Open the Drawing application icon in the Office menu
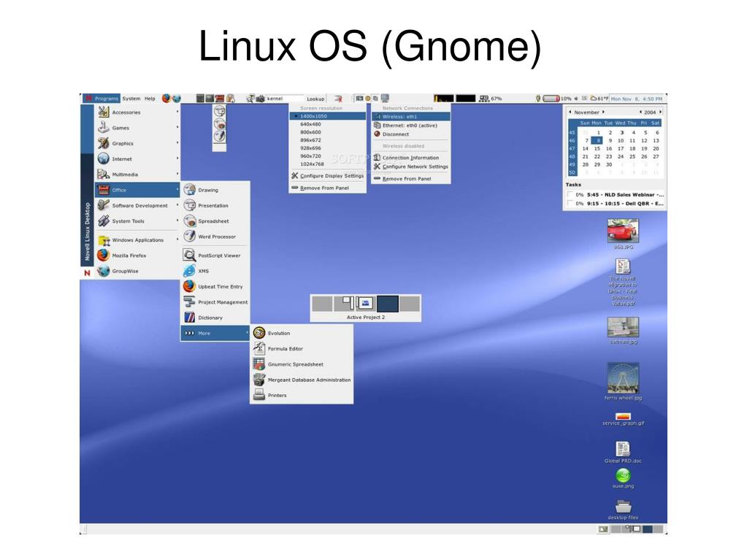This screenshot has height=560, width=747. (190, 190)
